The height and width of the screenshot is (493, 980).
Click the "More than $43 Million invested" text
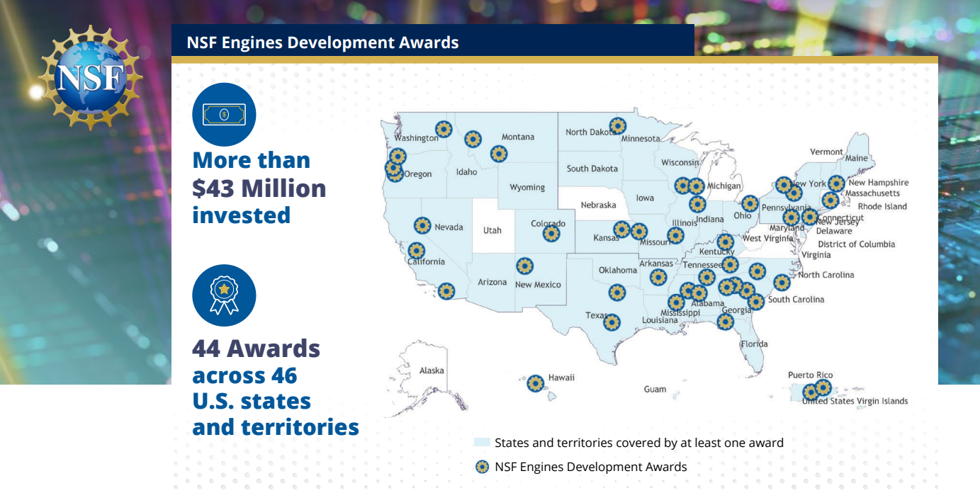click(x=259, y=188)
